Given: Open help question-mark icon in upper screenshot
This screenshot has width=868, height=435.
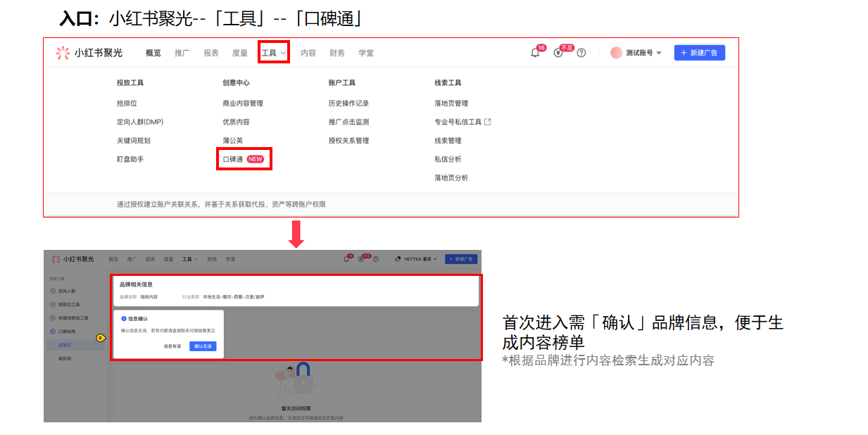Looking at the screenshot, I should pos(581,53).
